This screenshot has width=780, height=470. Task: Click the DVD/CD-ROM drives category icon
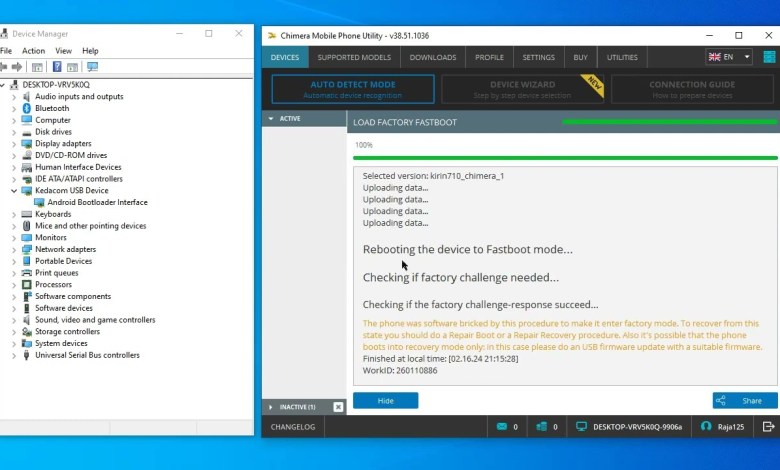(27, 155)
